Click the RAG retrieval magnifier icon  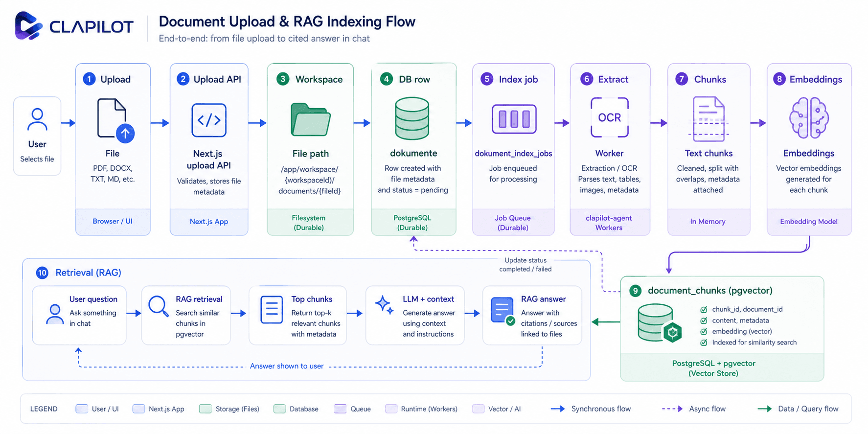159,307
